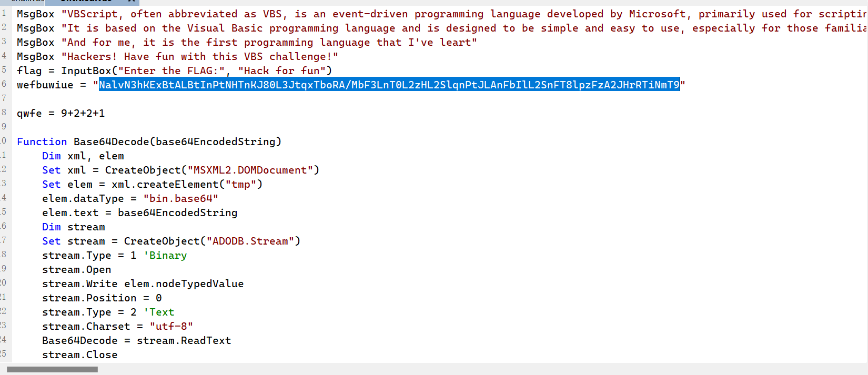The width and height of the screenshot is (868, 375).
Task: Switch to the inactive left file tab
Action: click(22, 2)
